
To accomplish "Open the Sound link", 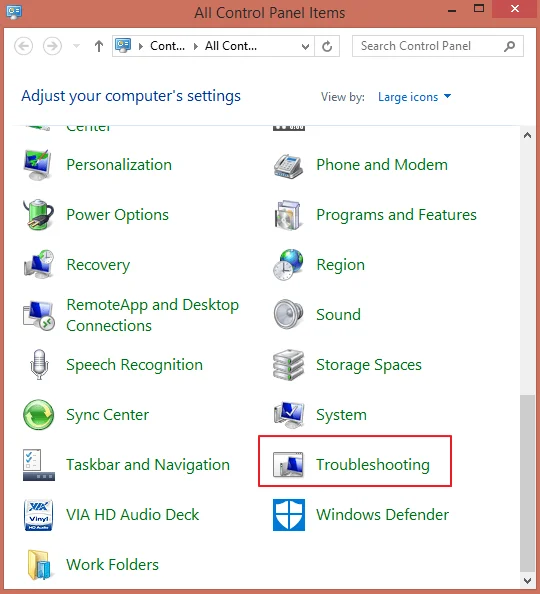I will [x=338, y=315].
